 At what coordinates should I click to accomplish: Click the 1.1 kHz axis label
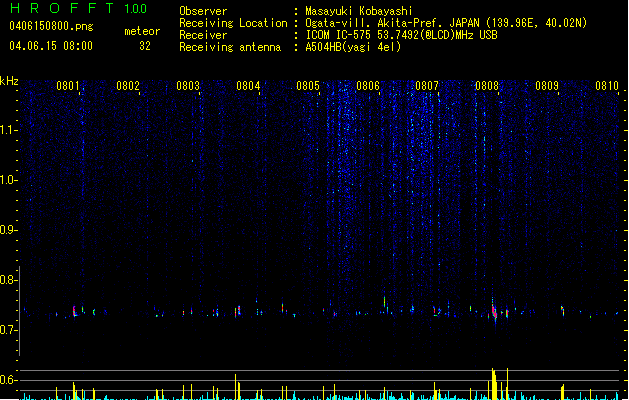pos(9,130)
